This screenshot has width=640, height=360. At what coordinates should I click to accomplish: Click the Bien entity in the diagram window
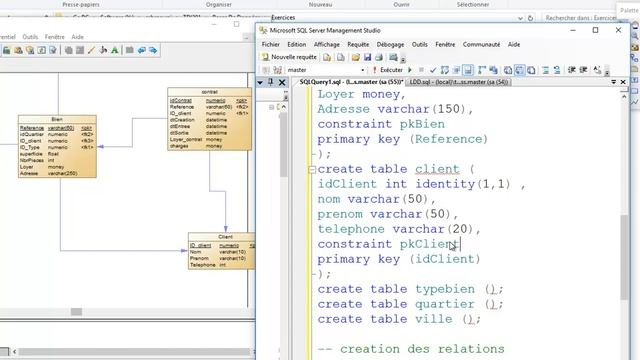click(x=57, y=147)
